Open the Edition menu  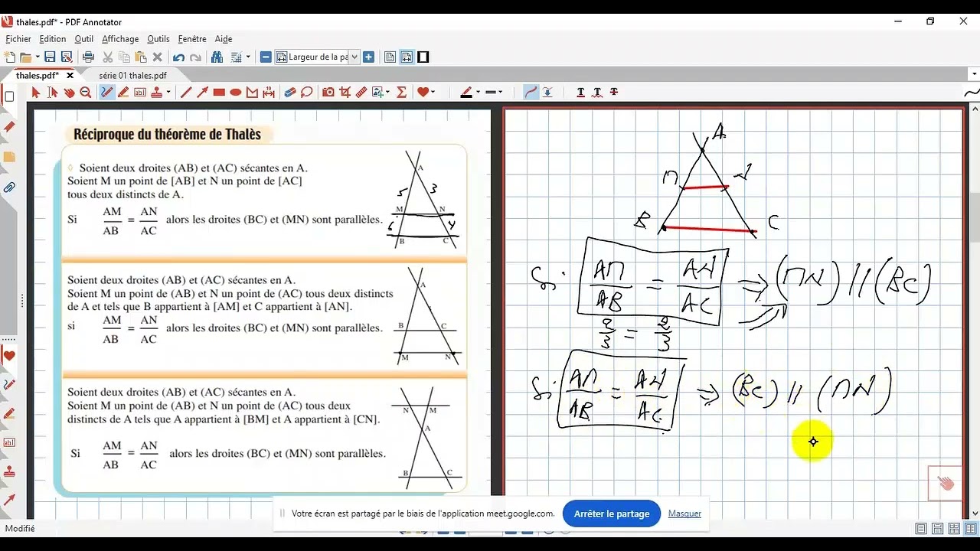[x=53, y=39]
